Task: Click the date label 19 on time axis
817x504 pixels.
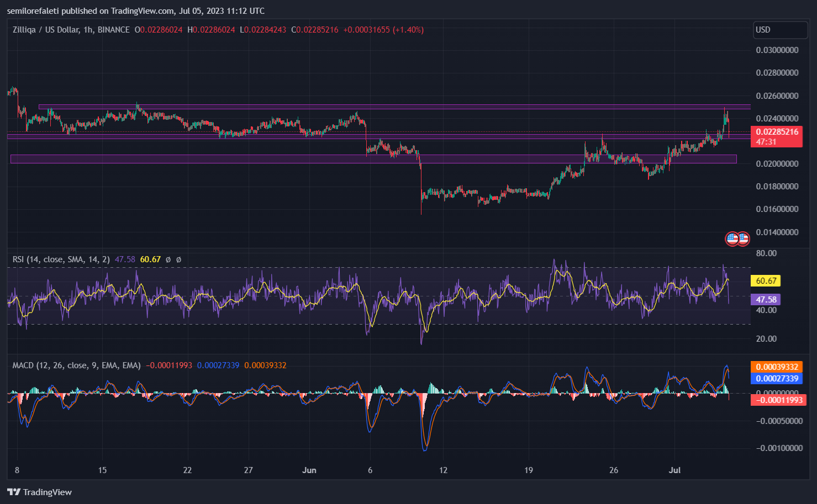Action: tap(529, 470)
